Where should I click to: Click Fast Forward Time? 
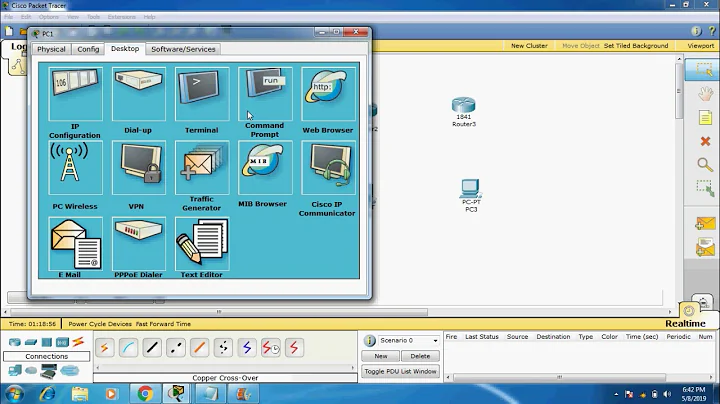[x=163, y=324]
